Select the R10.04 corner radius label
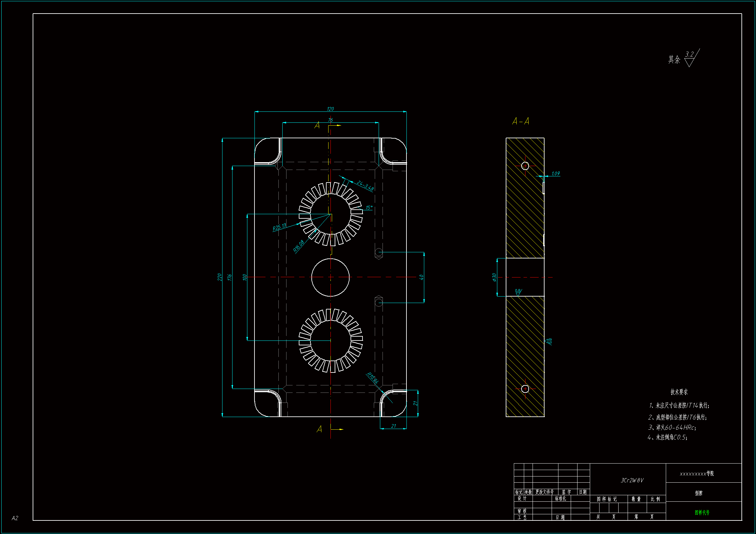The width and height of the screenshot is (756, 534). [373, 378]
